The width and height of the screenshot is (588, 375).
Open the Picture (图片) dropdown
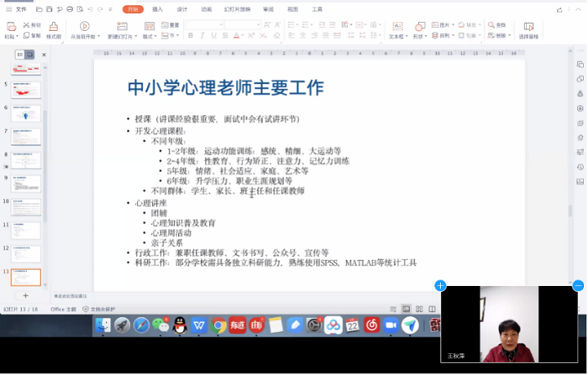tap(445, 25)
